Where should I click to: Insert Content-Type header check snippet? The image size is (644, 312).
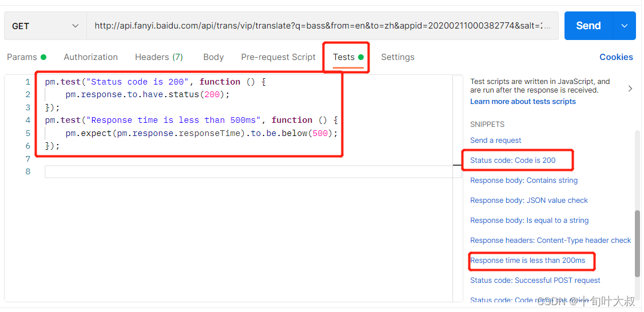point(551,240)
